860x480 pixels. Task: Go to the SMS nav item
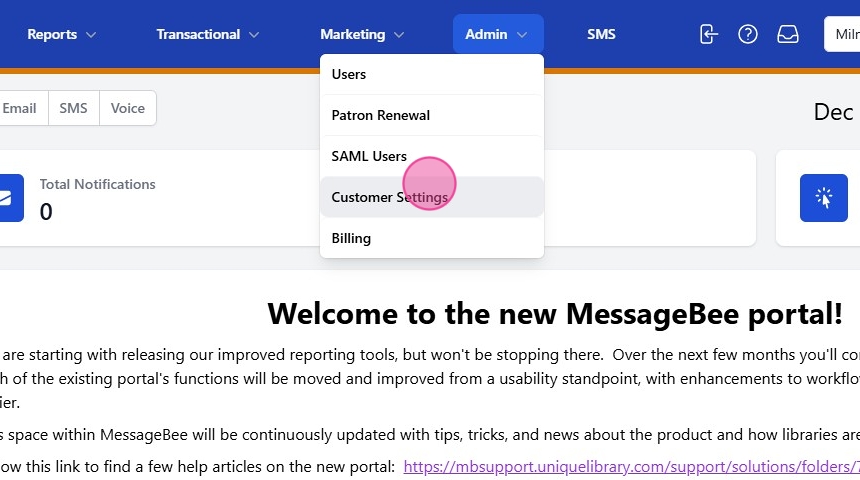click(601, 34)
